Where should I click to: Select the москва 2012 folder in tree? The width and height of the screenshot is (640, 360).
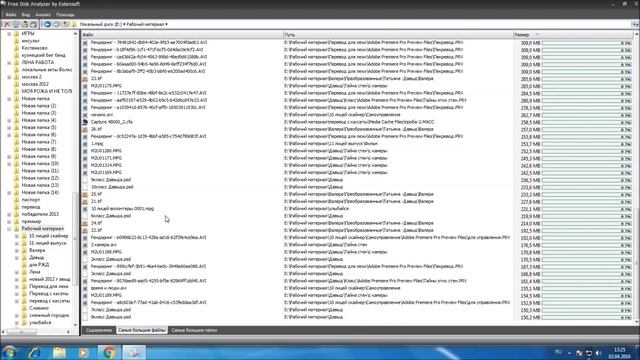(35, 84)
